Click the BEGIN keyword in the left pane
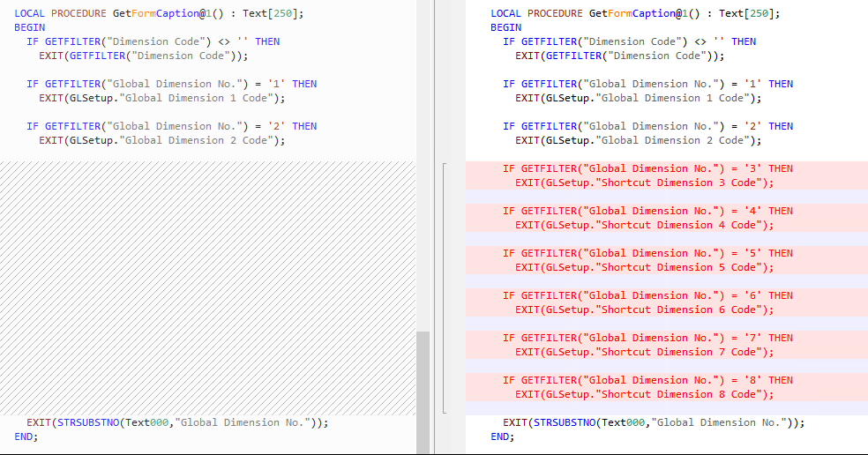The image size is (868, 455). [30, 27]
